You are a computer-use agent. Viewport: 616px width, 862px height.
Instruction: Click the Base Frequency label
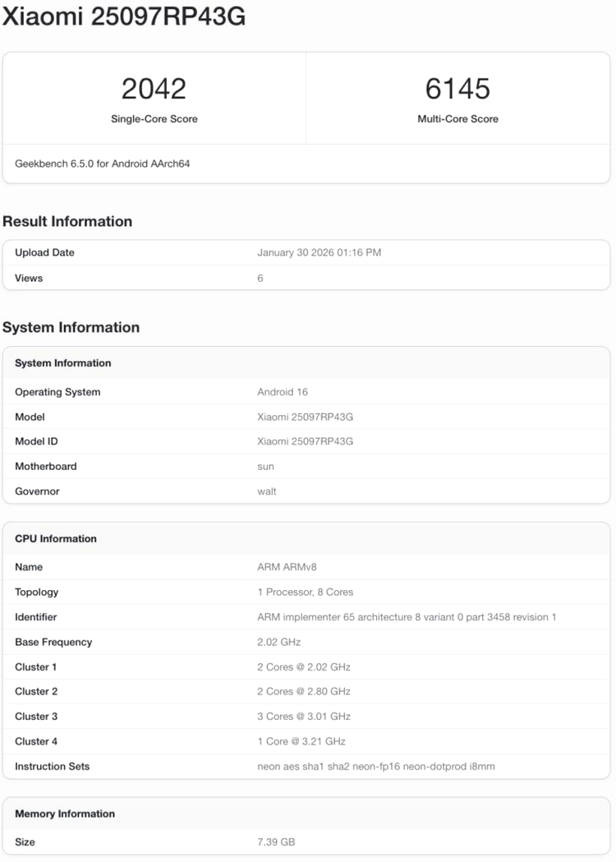click(53, 642)
